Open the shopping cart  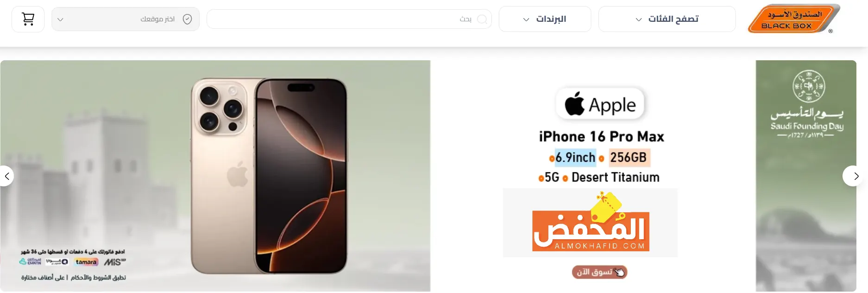(28, 19)
